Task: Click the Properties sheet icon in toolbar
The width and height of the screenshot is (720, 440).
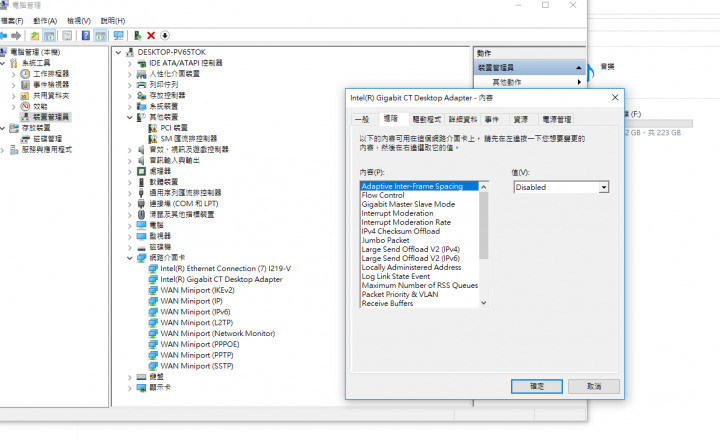Action: (x=67, y=35)
